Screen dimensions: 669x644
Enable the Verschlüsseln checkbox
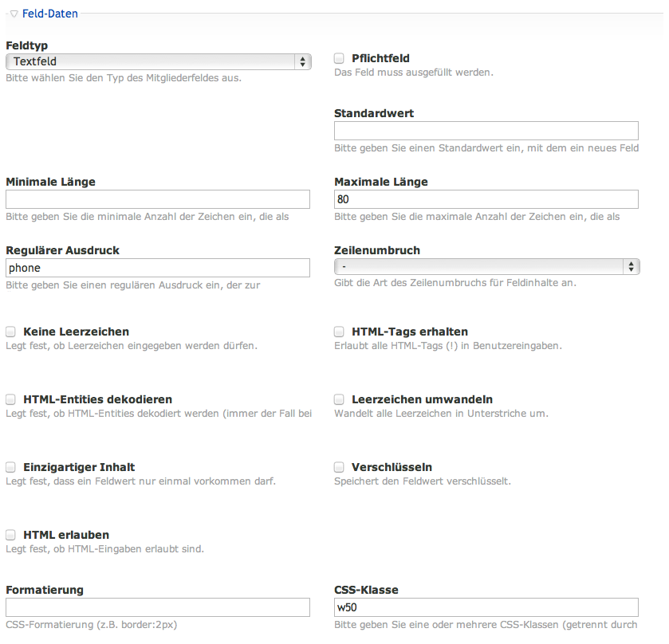pos(339,466)
